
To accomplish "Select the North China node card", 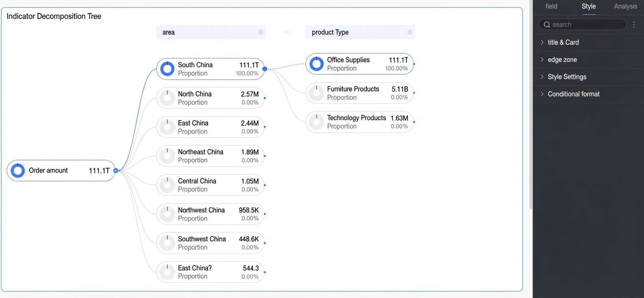I will click(211, 98).
